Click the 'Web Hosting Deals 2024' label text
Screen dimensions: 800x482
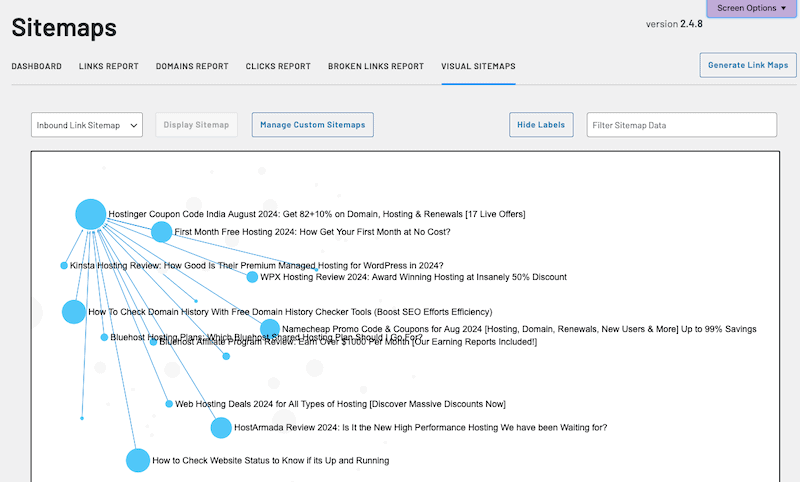click(x=340, y=404)
